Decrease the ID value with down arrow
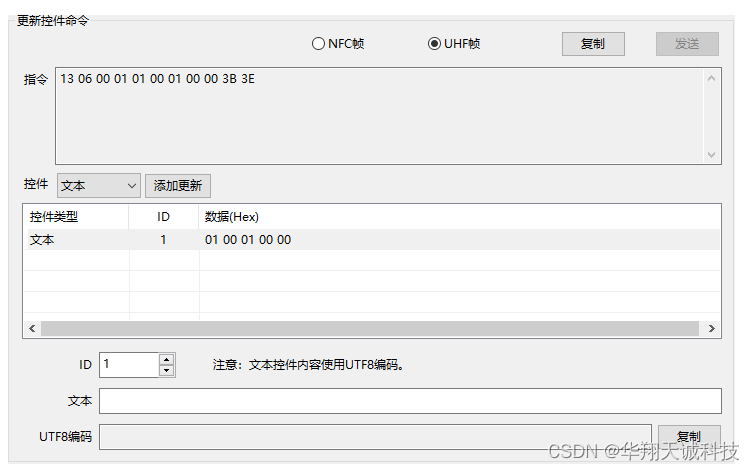Viewport: 755px width, 470px height. (x=167, y=370)
